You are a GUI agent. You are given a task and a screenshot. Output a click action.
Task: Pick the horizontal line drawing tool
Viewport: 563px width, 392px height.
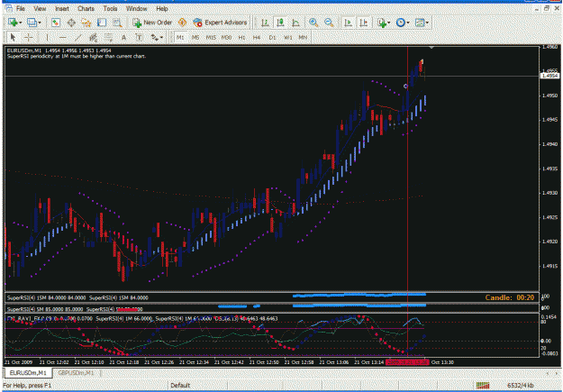click(x=62, y=37)
